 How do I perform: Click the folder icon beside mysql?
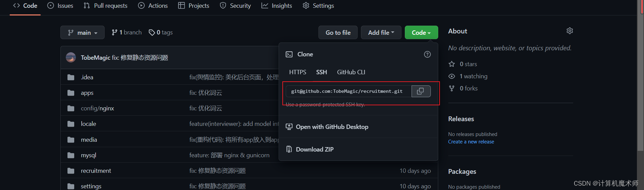[71, 155]
